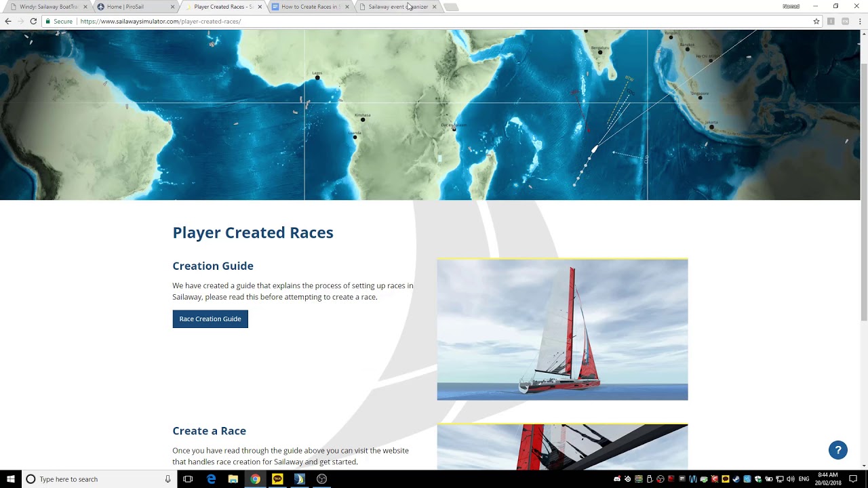This screenshot has width=868, height=488.
Task: Open the network status tray icon
Action: pyautogui.click(x=780, y=479)
